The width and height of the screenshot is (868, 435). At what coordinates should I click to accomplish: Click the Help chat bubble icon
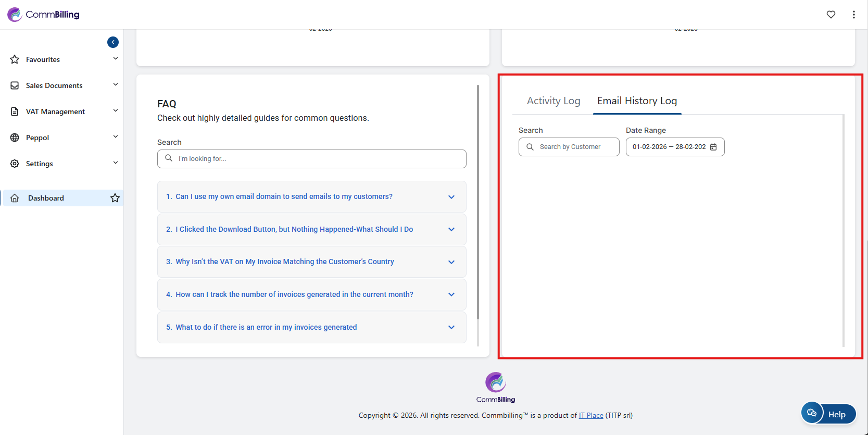pyautogui.click(x=811, y=414)
